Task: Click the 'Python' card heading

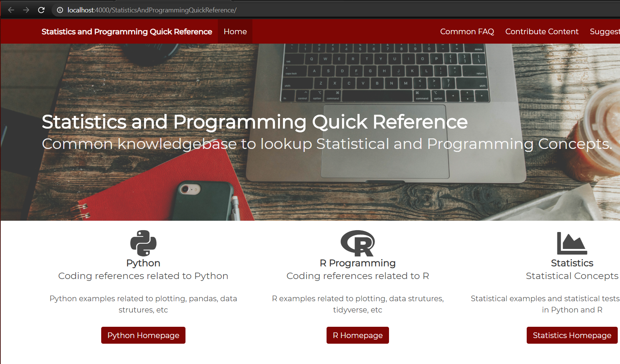Action: 143,263
